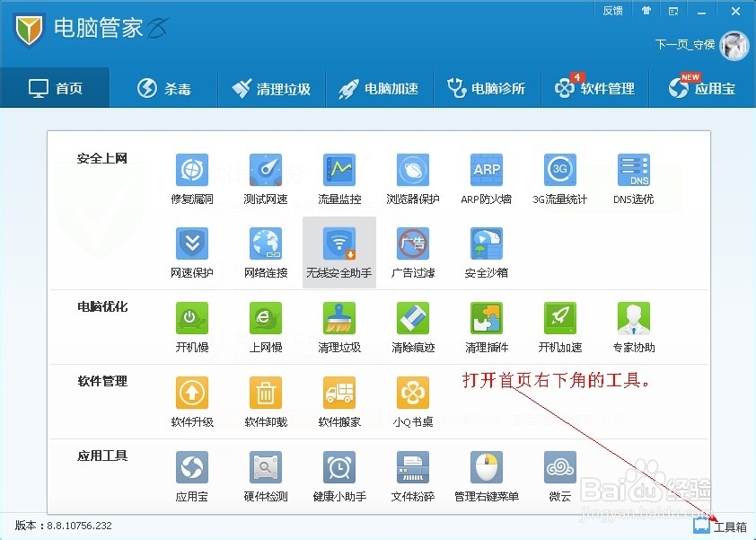Open the 软件管理 tab
The height and width of the screenshot is (540, 756).
pyautogui.click(x=595, y=88)
